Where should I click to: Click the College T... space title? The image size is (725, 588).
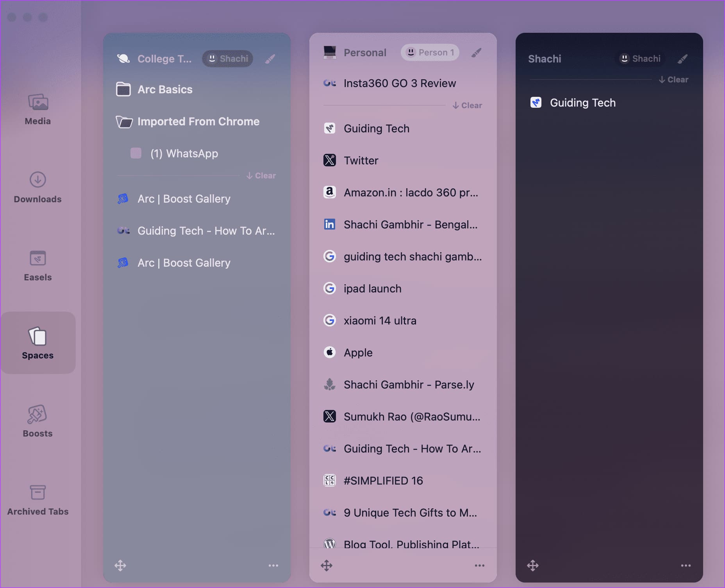coord(164,59)
